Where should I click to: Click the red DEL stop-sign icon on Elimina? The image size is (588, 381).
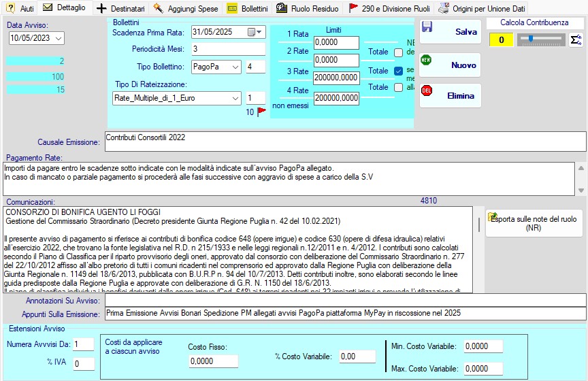(427, 91)
